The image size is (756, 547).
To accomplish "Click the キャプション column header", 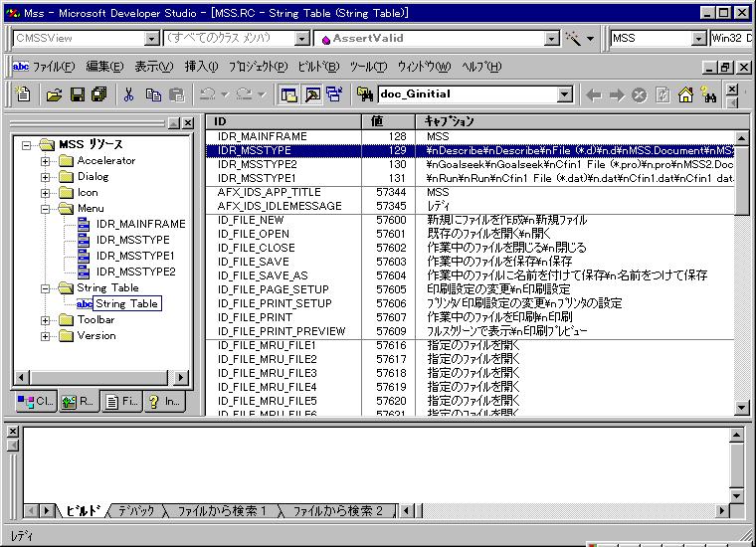I will tap(582, 121).
